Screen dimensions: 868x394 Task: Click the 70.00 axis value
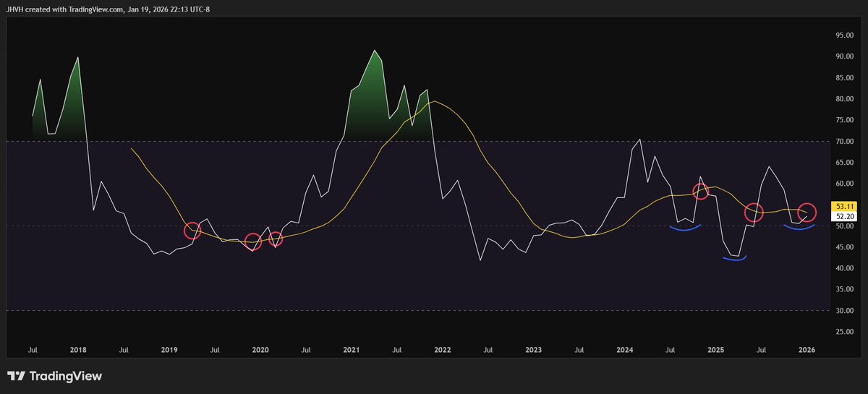845,141
